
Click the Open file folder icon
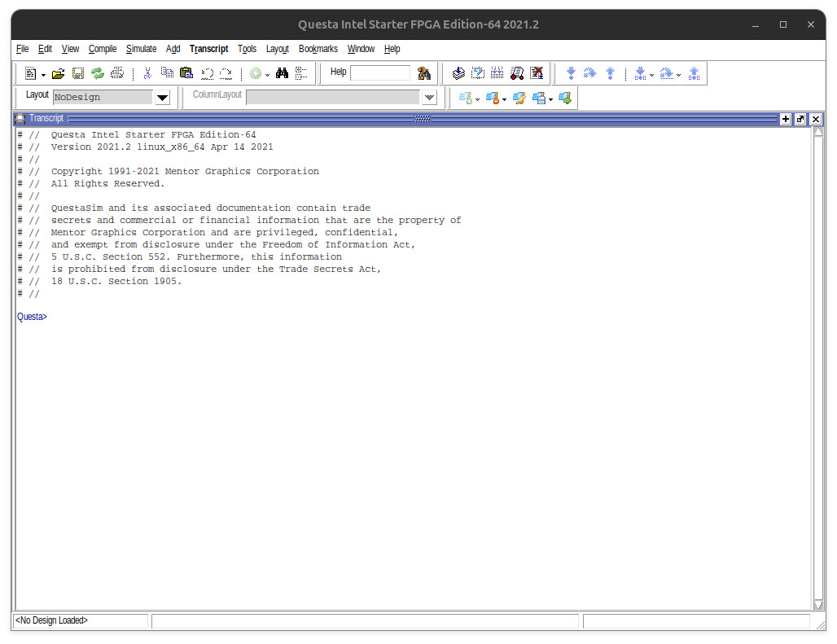click(x=58, y=73)
